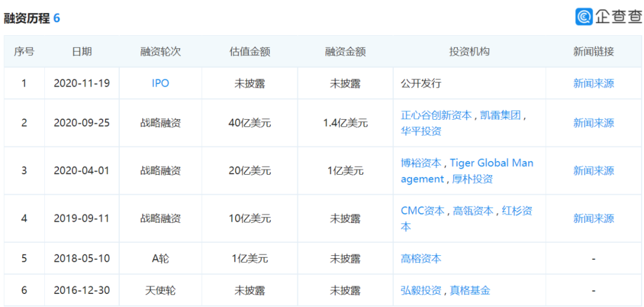Screen dimensions: 644x307
Task: Click the 投资机构 column header
Action: pos(469,52)
